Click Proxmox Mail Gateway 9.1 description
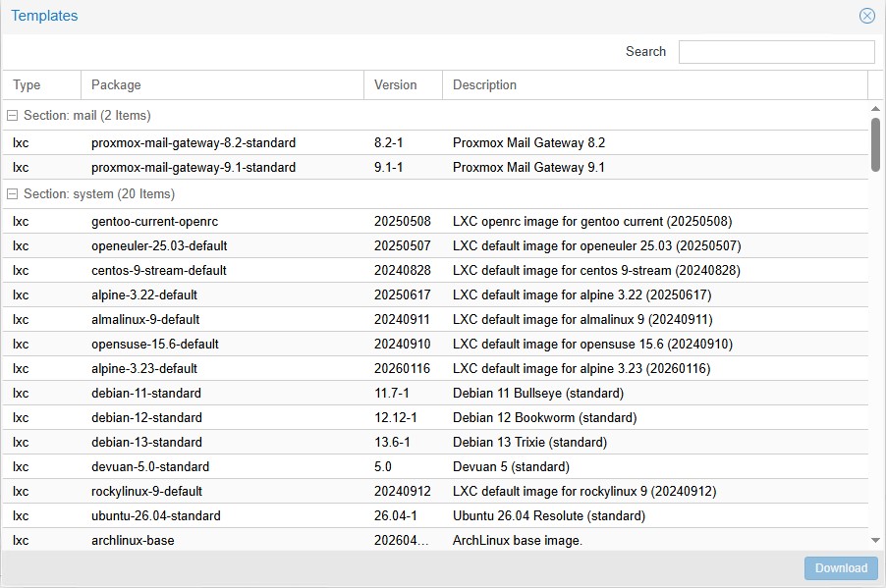This screenshot has height=588, width=886. coord(528,168)
